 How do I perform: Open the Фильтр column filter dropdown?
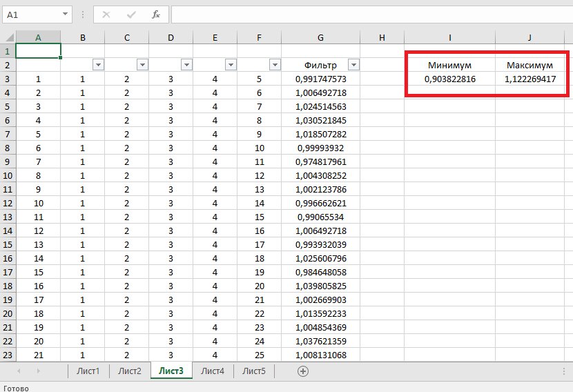(353, 65)
